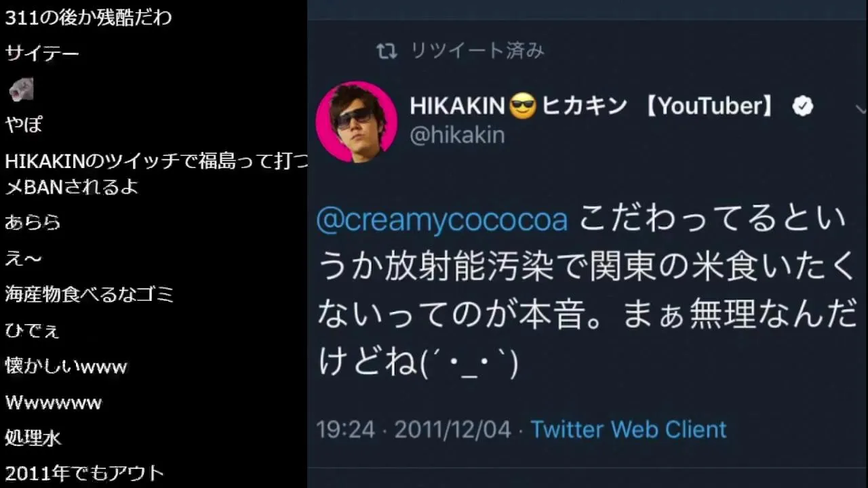Expand the tweet options chevron
Screen dimensions: 868x488
(x=861, y=109)
